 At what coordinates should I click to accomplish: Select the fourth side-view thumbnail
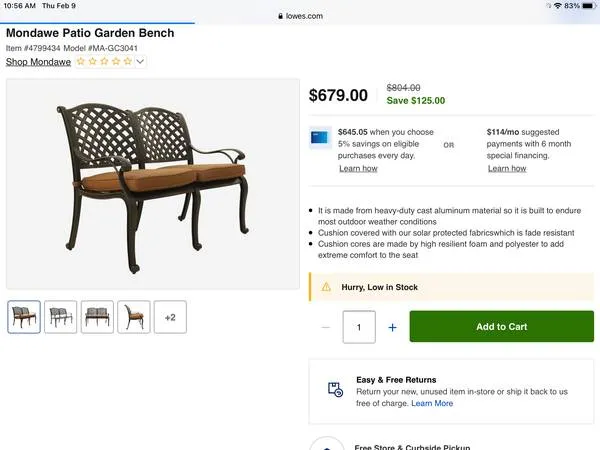click(x=133, y=317)
